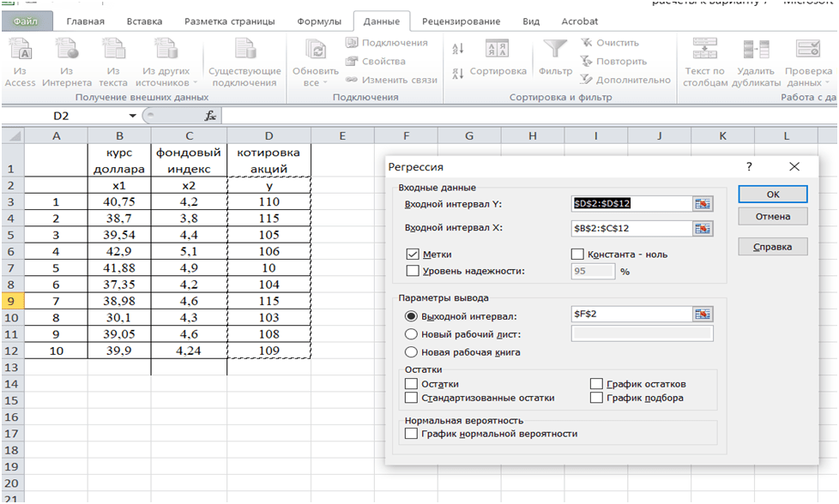The width and height of the screenshot is (839, 504).
Task: Check the График остатков checkbox
Action: pos(596,384)
